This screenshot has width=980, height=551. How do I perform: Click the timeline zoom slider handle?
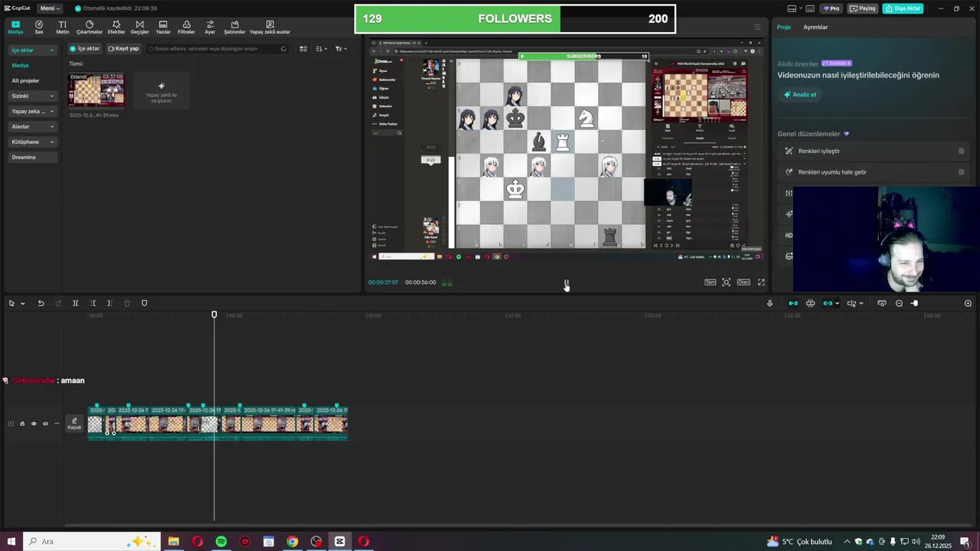914,303
